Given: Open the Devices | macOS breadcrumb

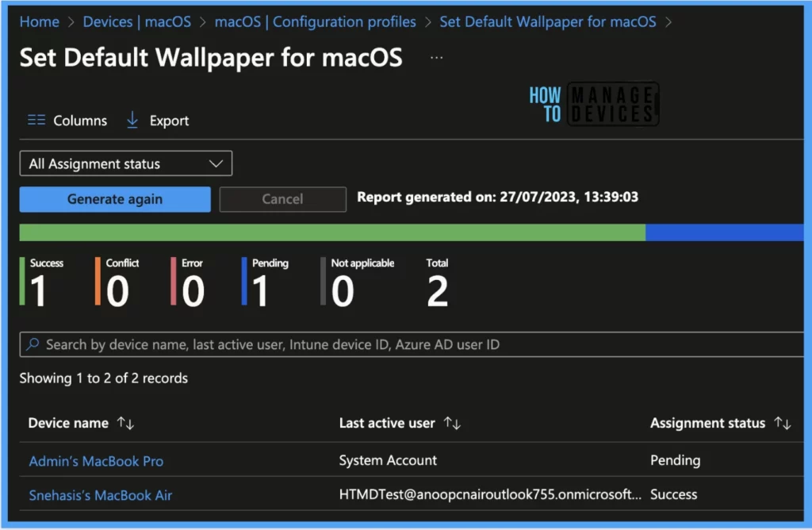Looking at the screenshot, I should click(136, 21).
